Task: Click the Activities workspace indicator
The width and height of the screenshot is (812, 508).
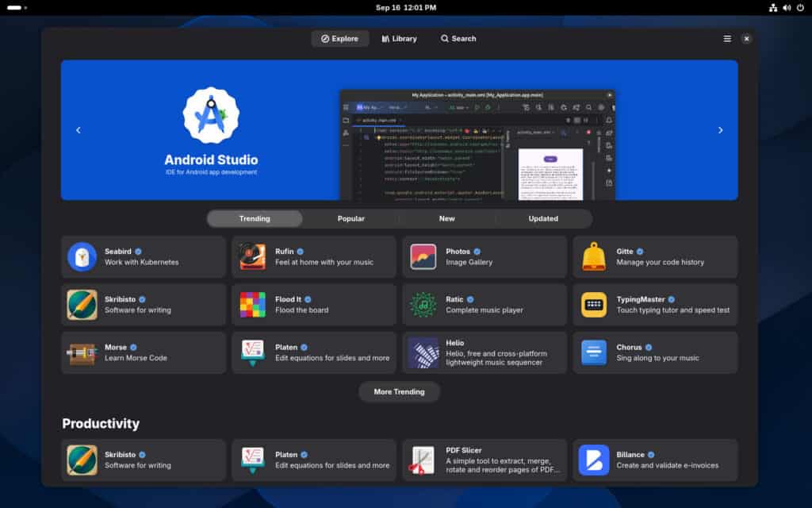Action: tap(17, 8)
